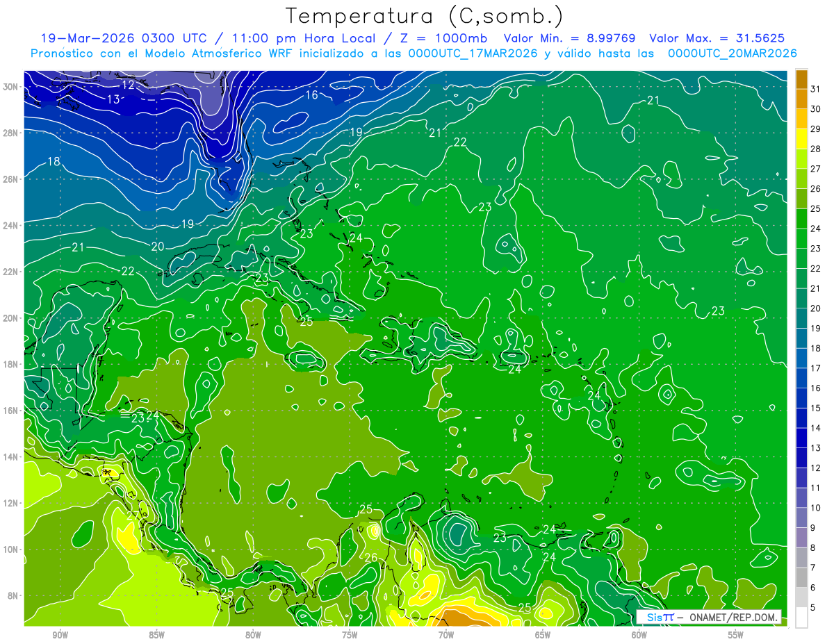
Task: Select the 'Valor Max. = 31.5625' text
Action: click(x=719, y=38)
